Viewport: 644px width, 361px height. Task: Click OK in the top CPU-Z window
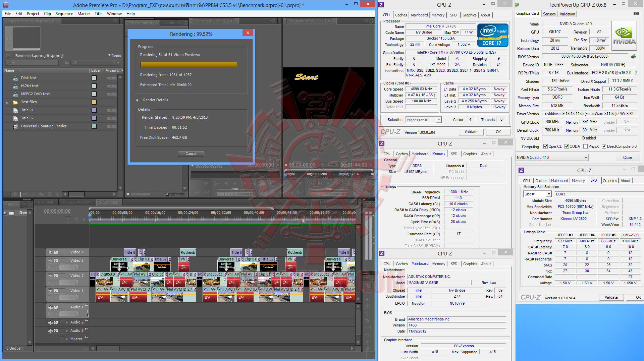[498, 132]
